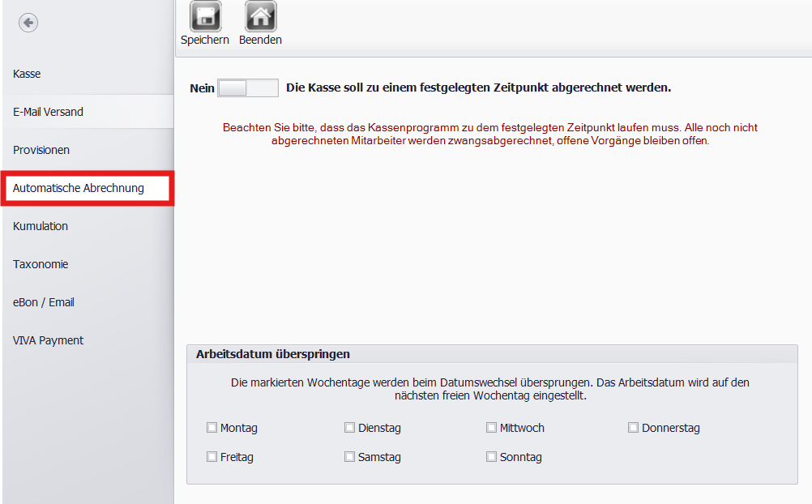Check the Dienstag checkbox
The image size is (812, 504).
[349, 427]
